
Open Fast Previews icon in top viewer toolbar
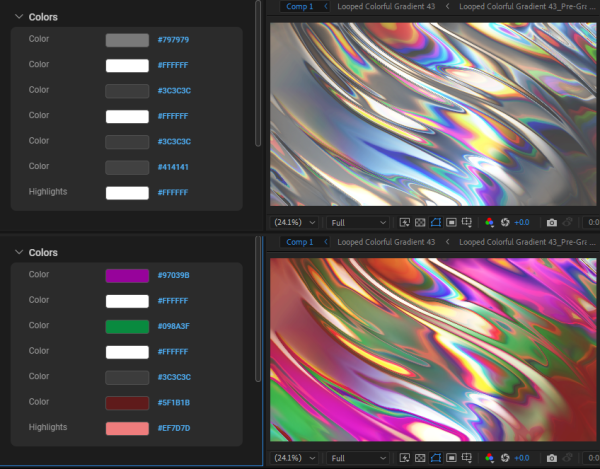404,222
